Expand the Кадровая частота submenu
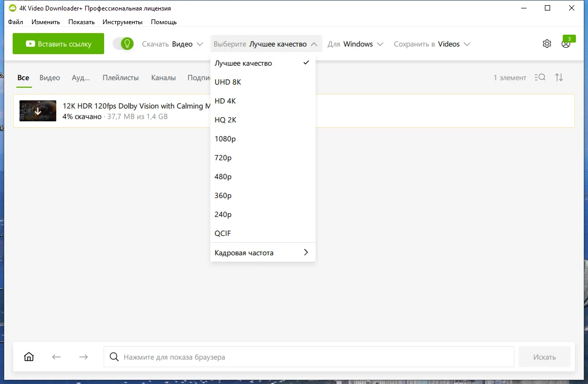The width and height of the screenshot is (588, 384). pyautogui.click(x=263, y=253)
